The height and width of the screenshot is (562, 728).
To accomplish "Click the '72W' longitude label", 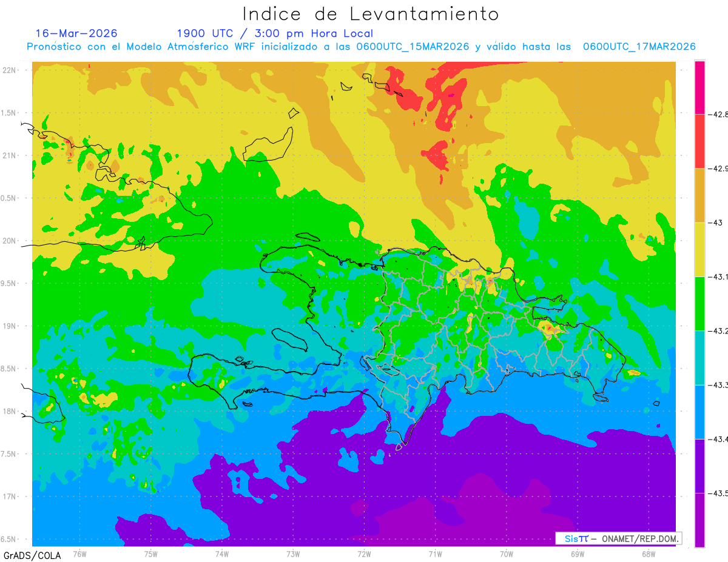I will 364,554.
